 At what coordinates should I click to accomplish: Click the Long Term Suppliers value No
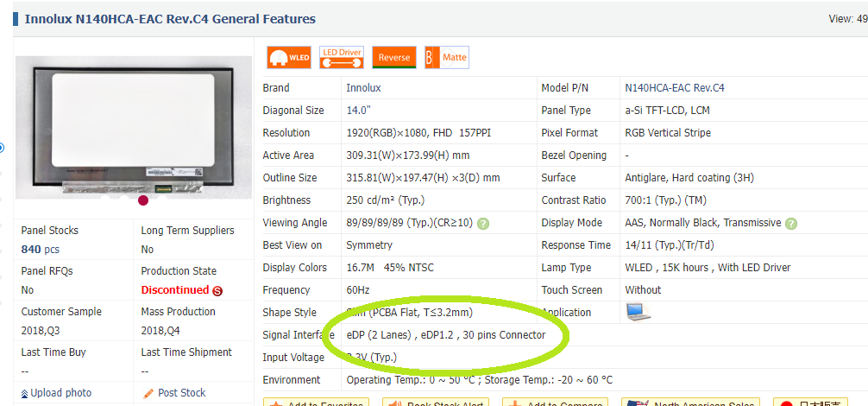[x=148, y=250]
